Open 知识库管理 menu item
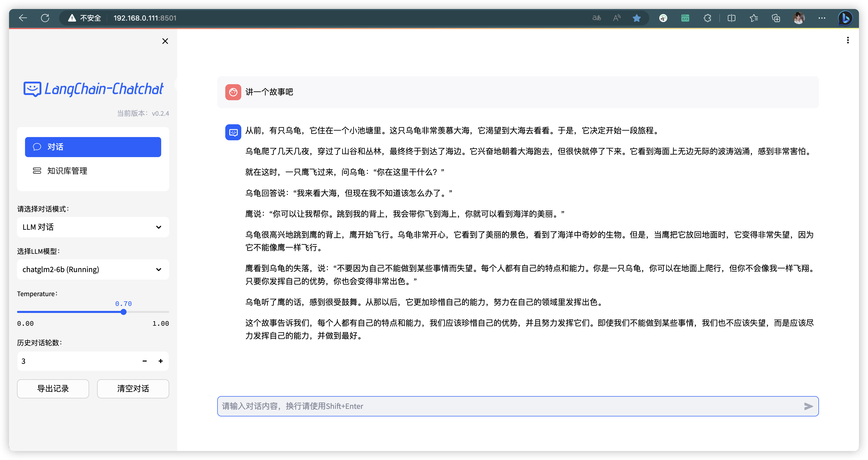 coord(67,171)
